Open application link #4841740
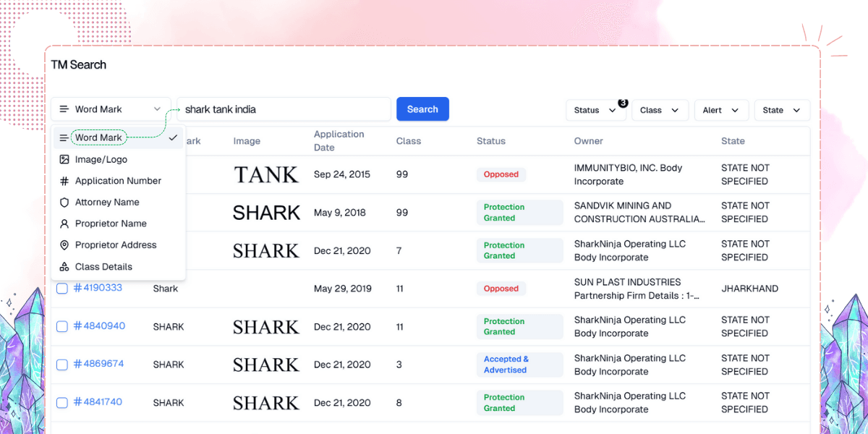Image resolution: width=868 pixels, height=434 pixels. [99, 403]
